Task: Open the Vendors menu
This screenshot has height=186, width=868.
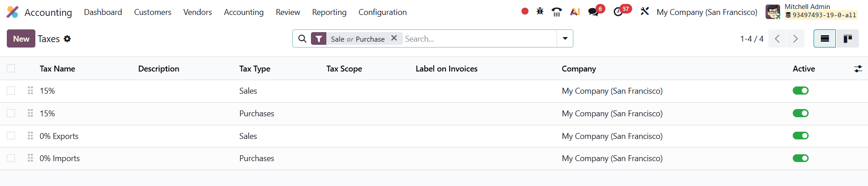Action: [x=198, y=12]
